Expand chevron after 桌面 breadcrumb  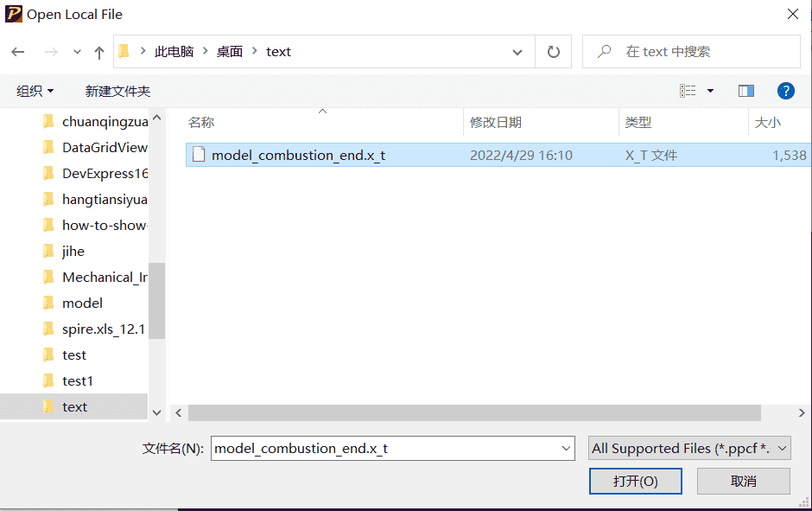254,51
